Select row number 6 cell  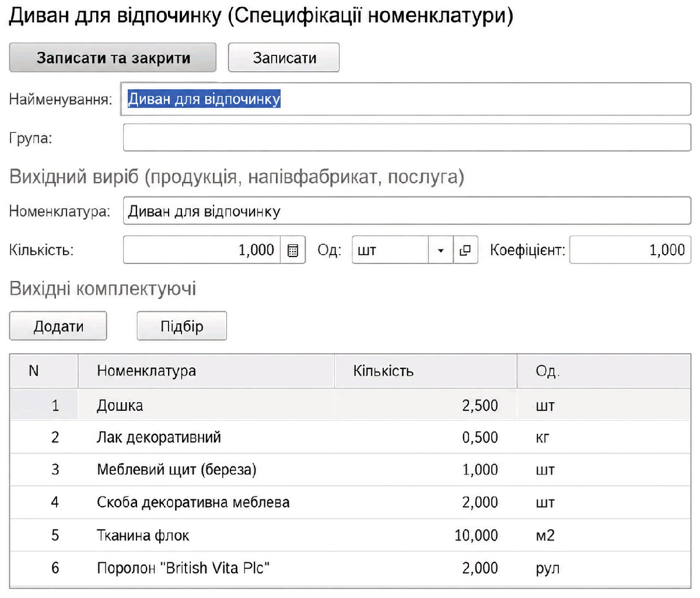coord(44,568)
